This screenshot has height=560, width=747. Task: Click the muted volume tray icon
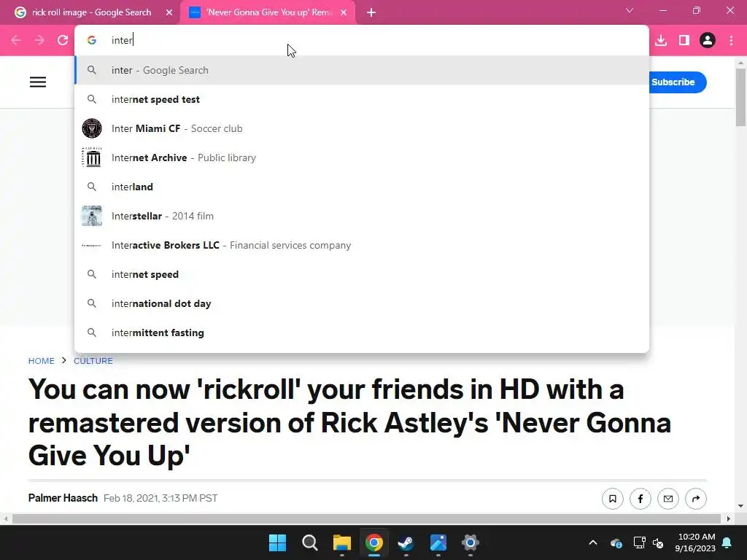659,542
